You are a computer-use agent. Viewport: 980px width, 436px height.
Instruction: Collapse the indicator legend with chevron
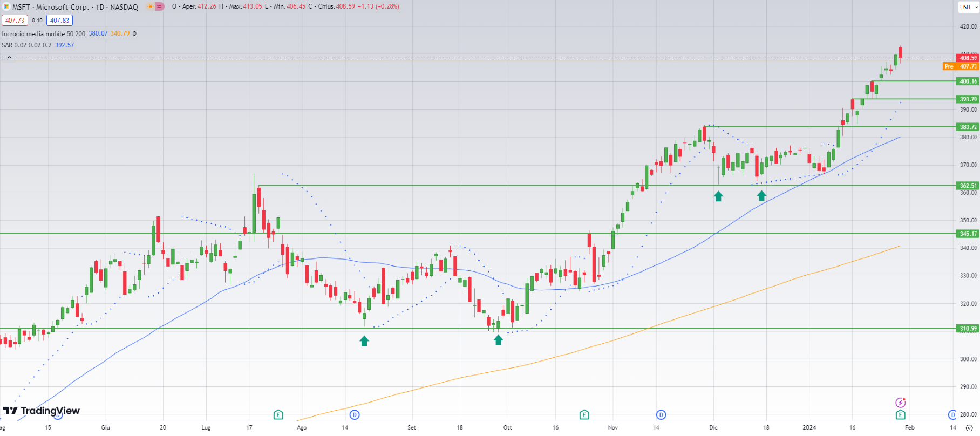click(9, 57)
